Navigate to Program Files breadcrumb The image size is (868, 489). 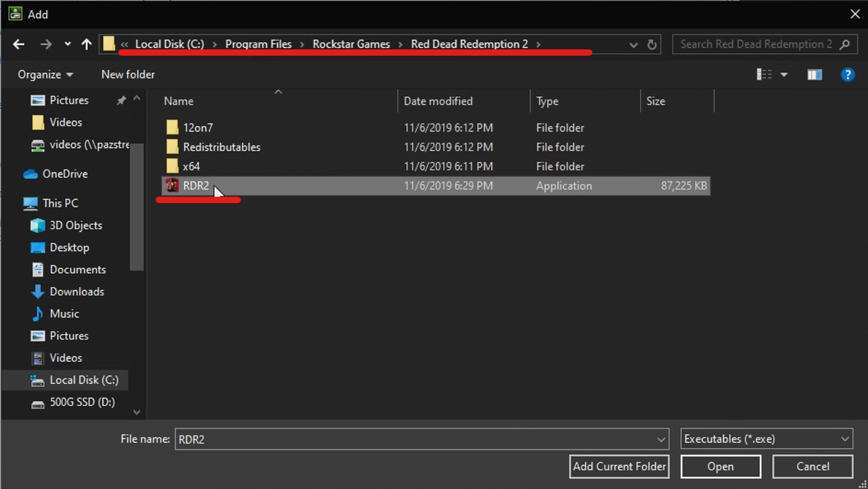click(259, 44)
